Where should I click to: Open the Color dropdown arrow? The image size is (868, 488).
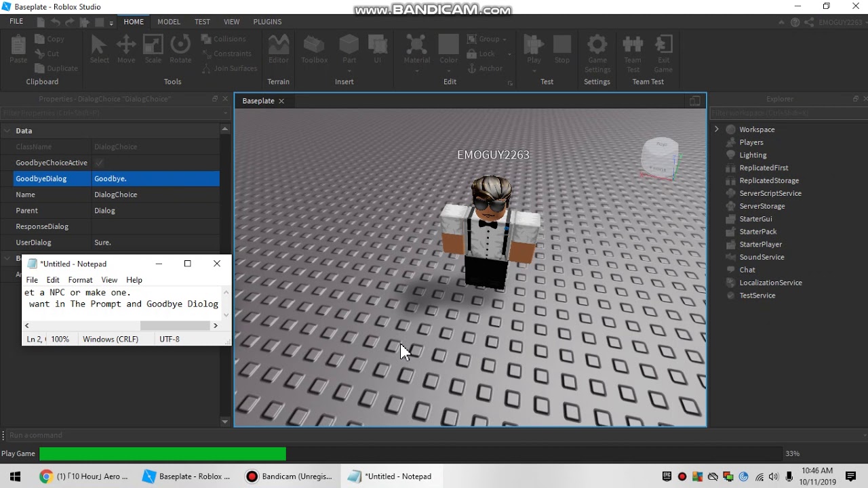tap(449, 70)
